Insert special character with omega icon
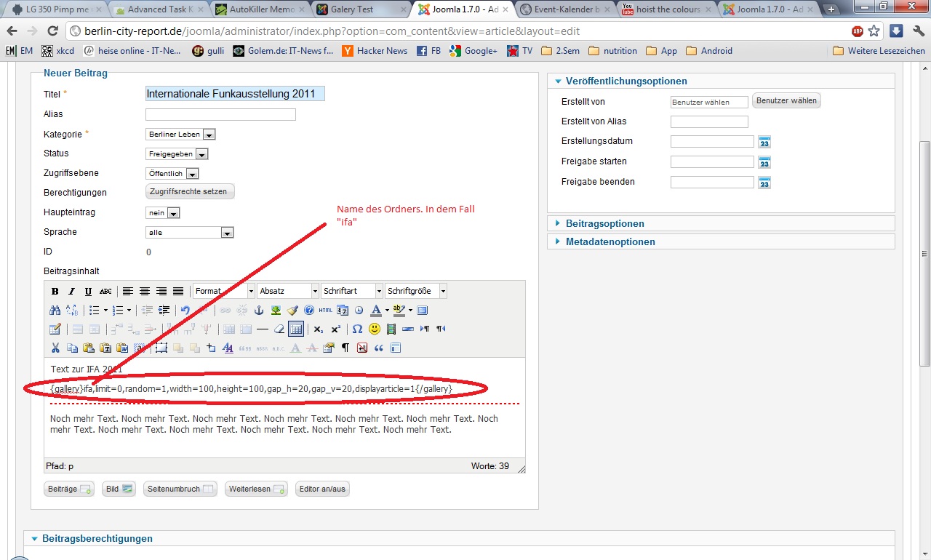 click(356, 329)
